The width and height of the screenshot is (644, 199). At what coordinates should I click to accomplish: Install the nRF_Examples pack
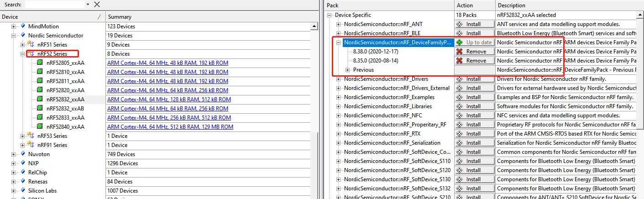(x=475, y=97)
